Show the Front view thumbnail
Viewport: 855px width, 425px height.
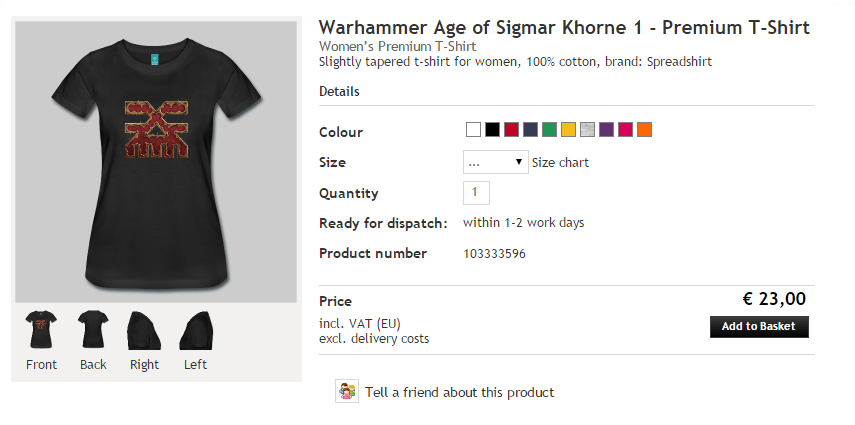click(42, 329)
